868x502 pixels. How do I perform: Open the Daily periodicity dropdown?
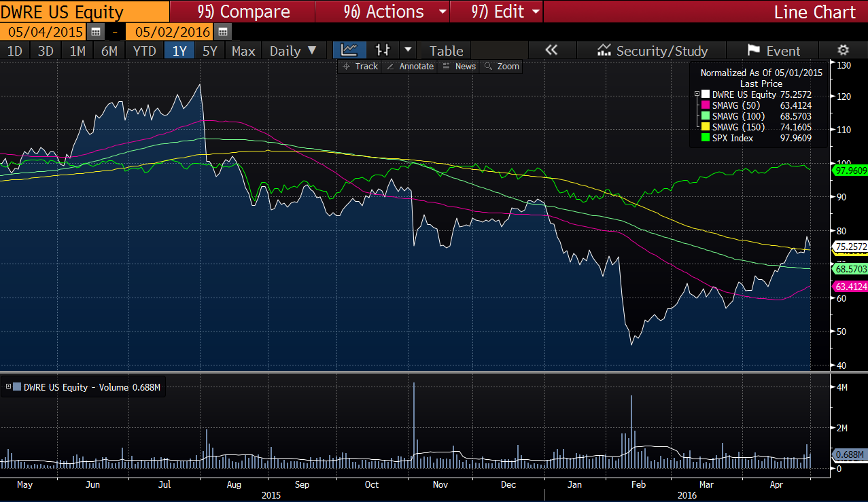[293, 50]
